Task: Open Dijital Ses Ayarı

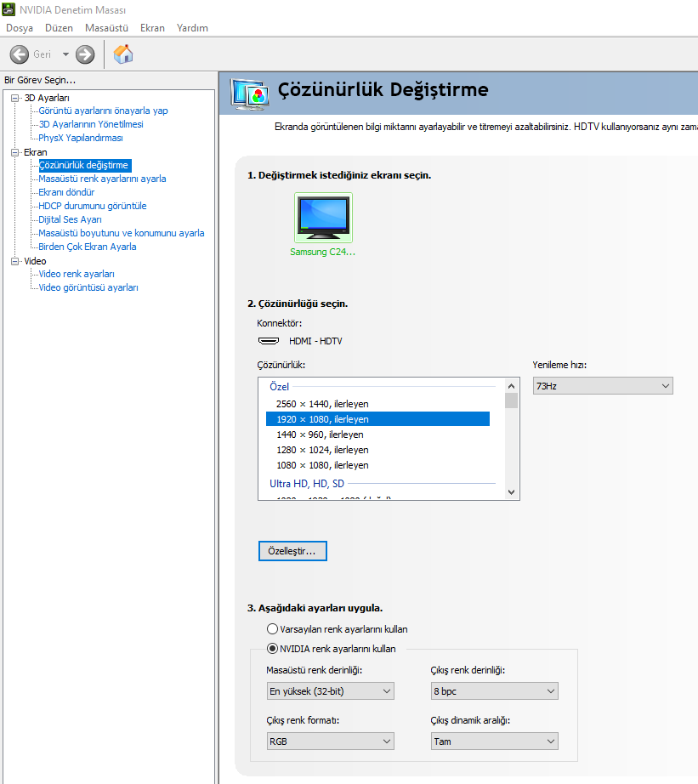Action: 70,219
